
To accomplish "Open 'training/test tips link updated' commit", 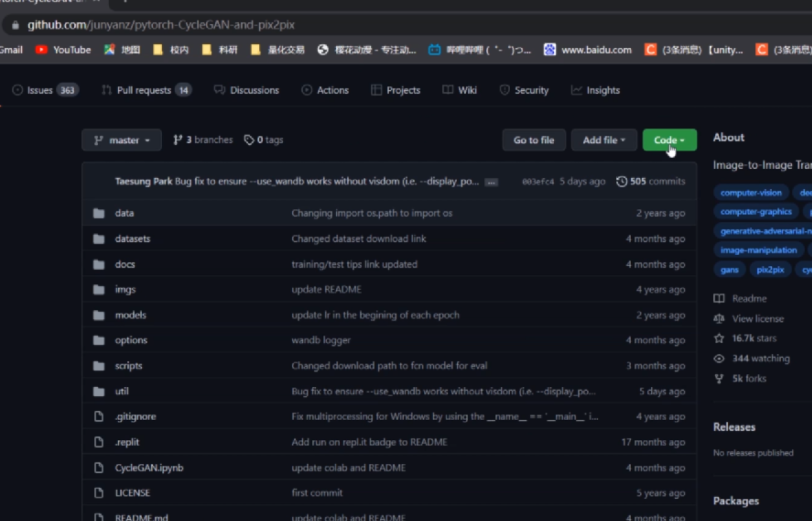I will pos(354,264).
